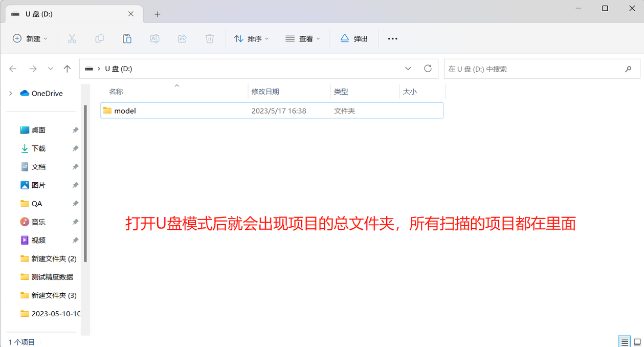Sort by 名称 column header

click(x=116, y=92)
